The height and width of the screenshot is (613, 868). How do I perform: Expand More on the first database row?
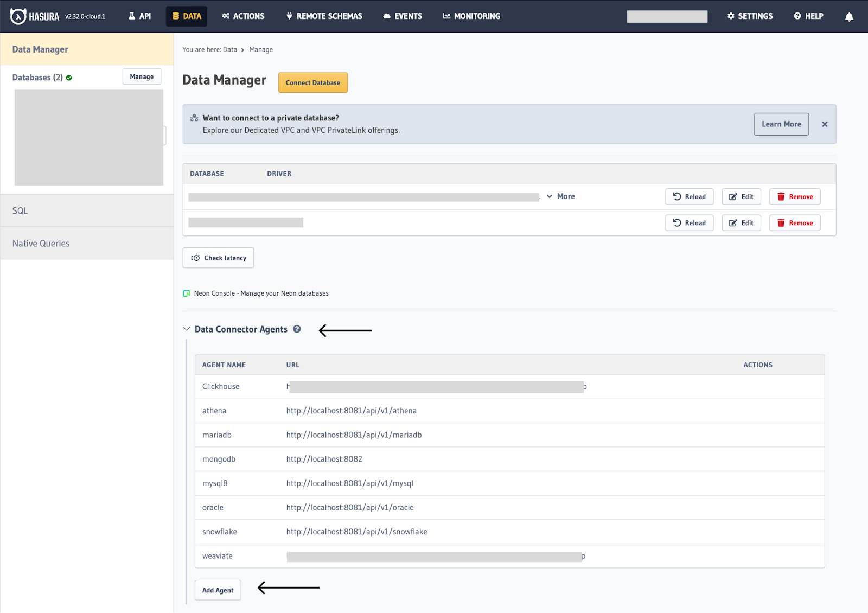click(560, 196)
